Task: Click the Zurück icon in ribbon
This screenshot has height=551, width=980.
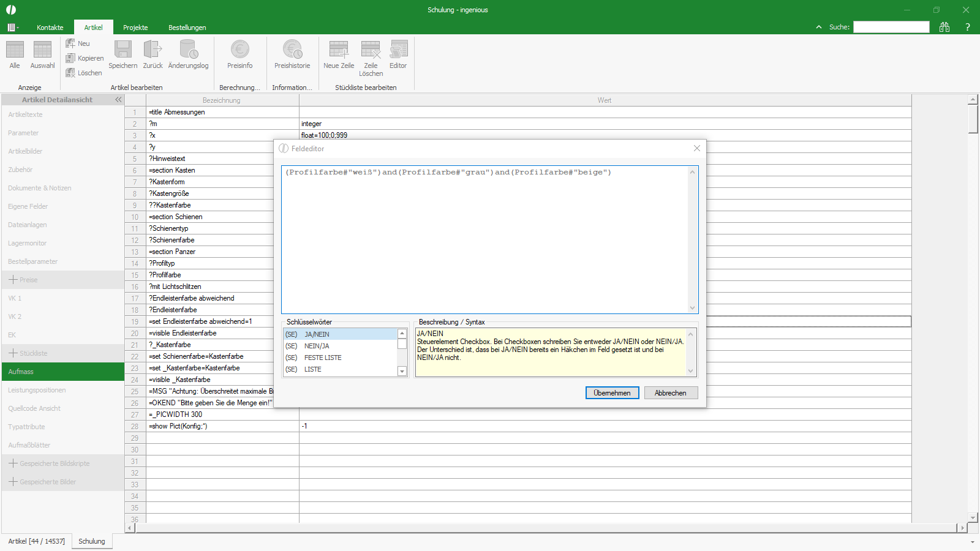Action: pyautogui.click(x=153, y=50)
